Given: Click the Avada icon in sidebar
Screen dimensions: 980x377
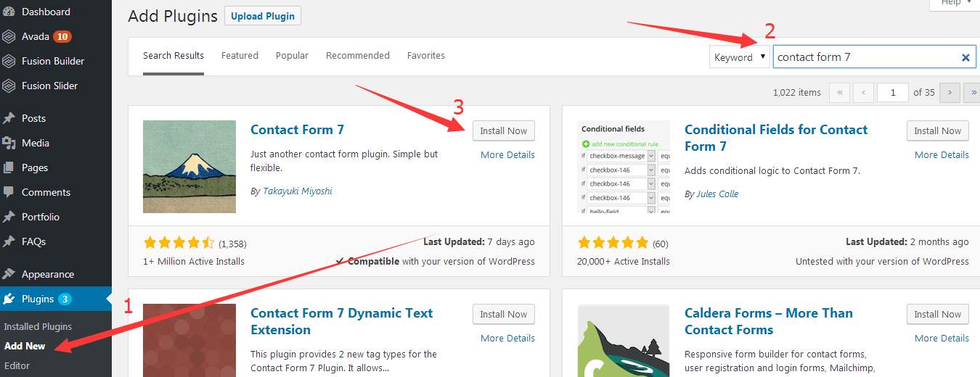Looking at the screenshot, I should [x=9, y=36].
